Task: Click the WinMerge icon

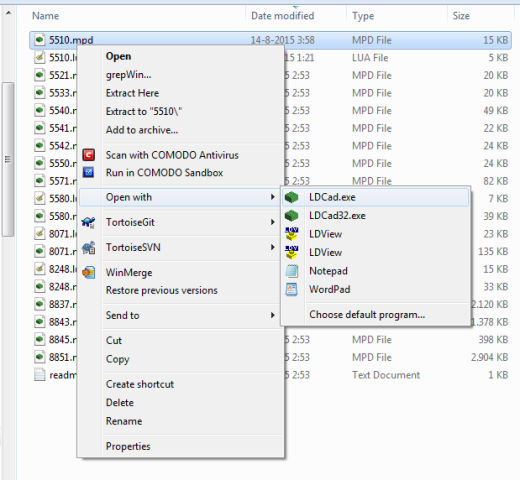Action: (x=88, y=272)
